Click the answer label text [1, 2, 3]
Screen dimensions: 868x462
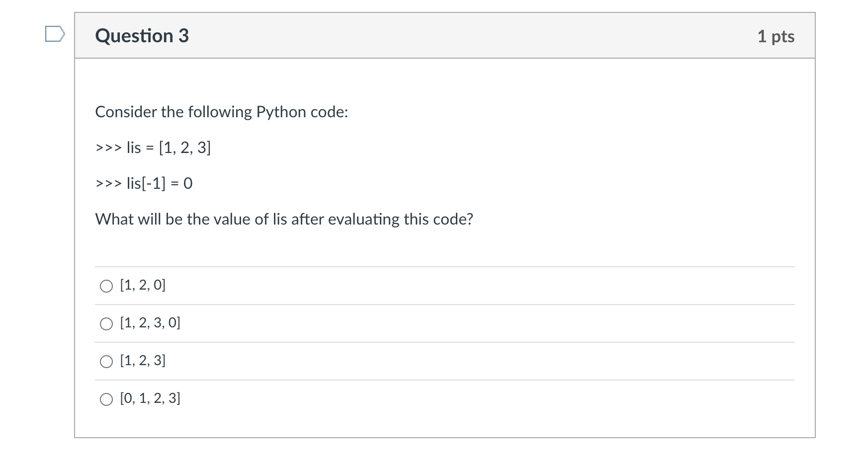tap(143, 361)
